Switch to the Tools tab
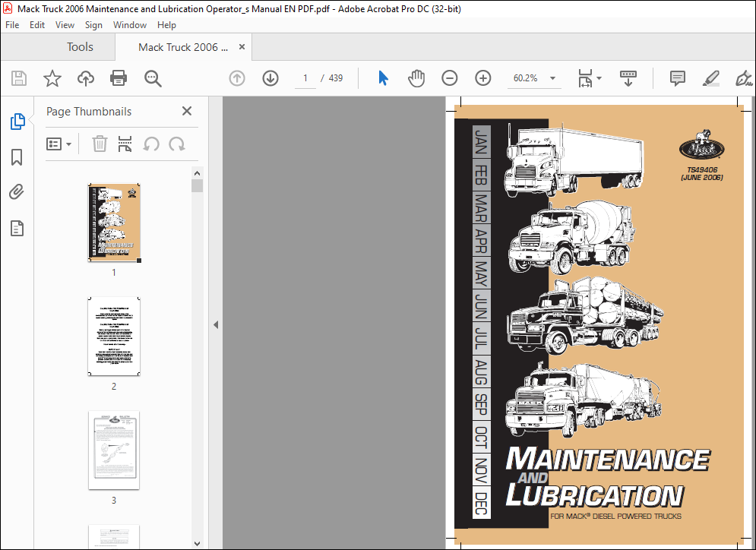 pos(80,47)
